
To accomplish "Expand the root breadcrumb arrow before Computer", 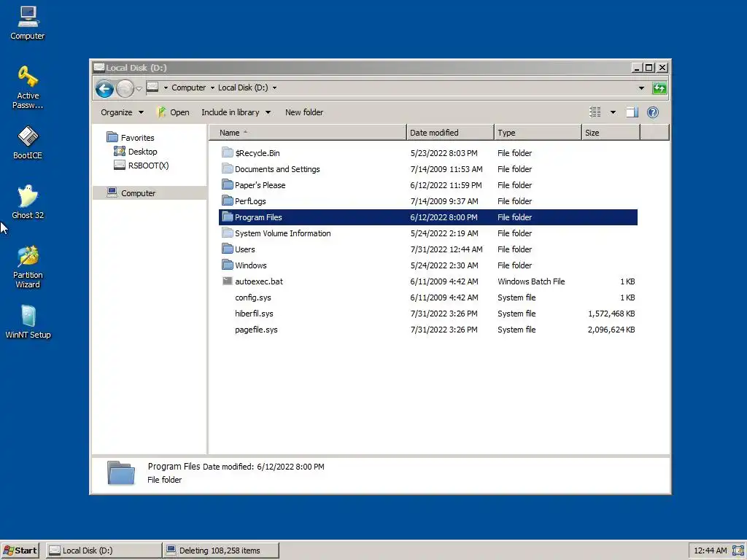I will coord(166,87).
